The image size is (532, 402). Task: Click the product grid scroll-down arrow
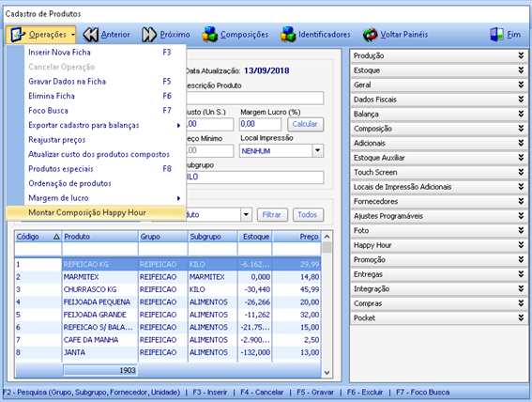coord(327,373)
